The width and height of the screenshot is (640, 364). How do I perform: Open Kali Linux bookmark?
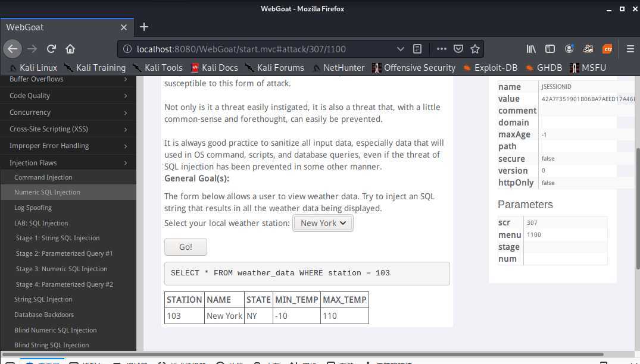[33, 68]
